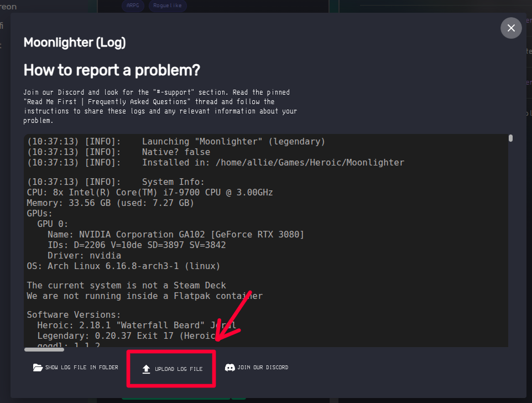The width and height of the screenshot is (532, 403).
Task: Select the ARPG tag behind the dialog
Action: point(133,6)
